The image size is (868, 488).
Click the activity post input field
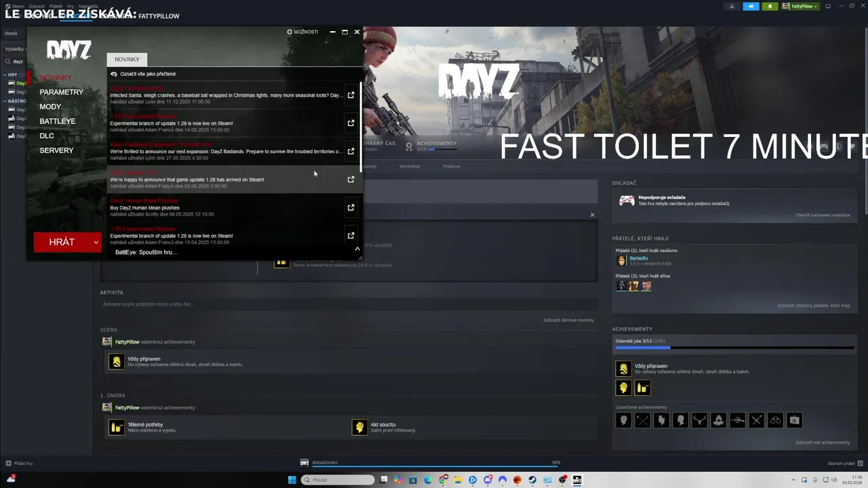349,304
